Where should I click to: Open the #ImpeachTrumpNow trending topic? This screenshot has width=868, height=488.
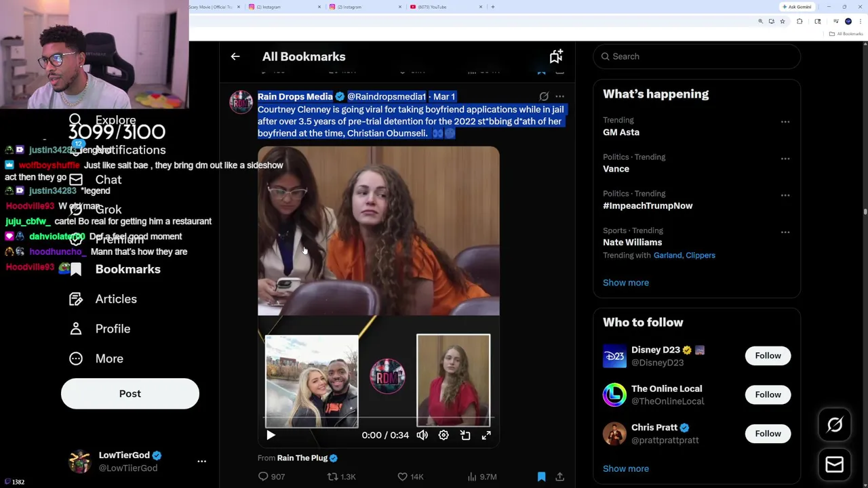(648, 205)
